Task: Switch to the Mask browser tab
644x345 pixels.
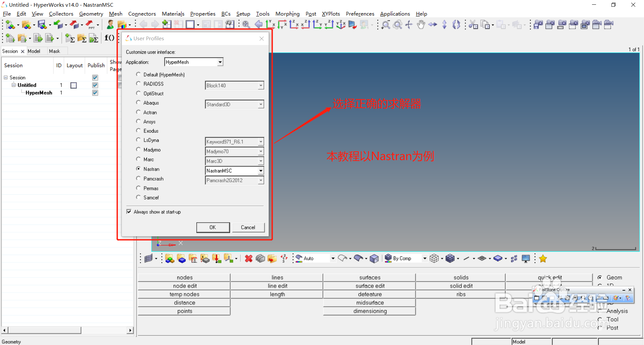Action: click(x=54, y=51)
